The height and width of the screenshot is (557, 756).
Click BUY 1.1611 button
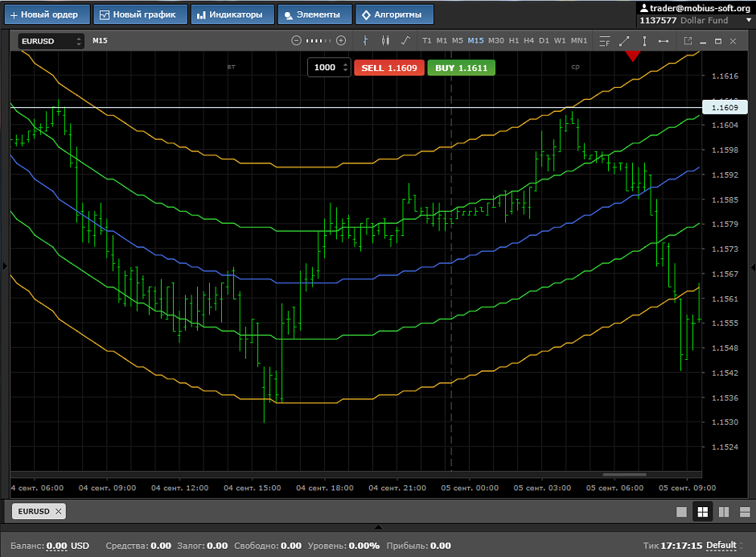461,68
